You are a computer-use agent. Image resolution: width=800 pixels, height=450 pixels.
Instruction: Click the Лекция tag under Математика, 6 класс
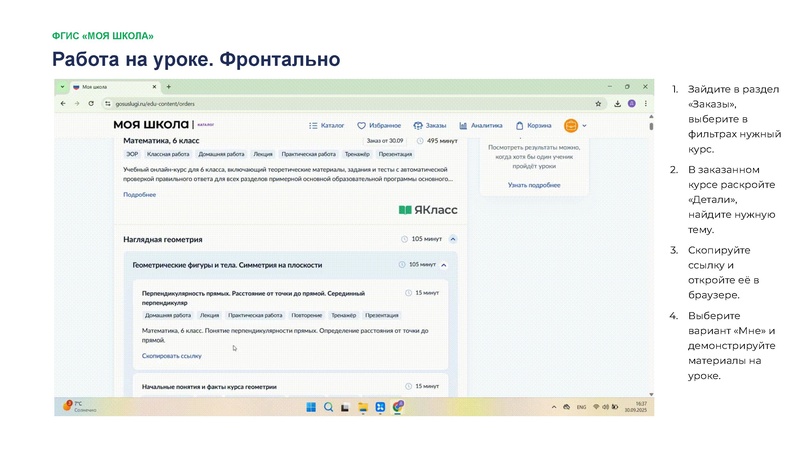pyautogui.click(x=263, y=154)
